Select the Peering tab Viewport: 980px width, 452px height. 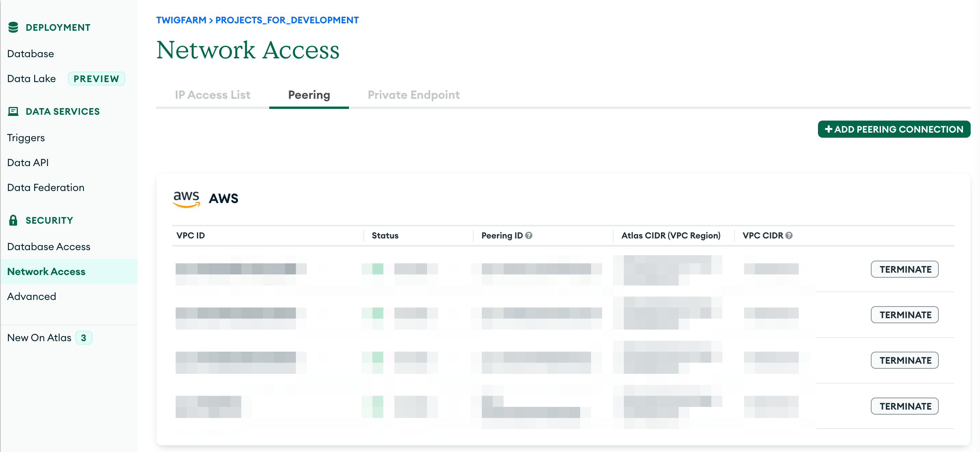[x=309, y=95]
